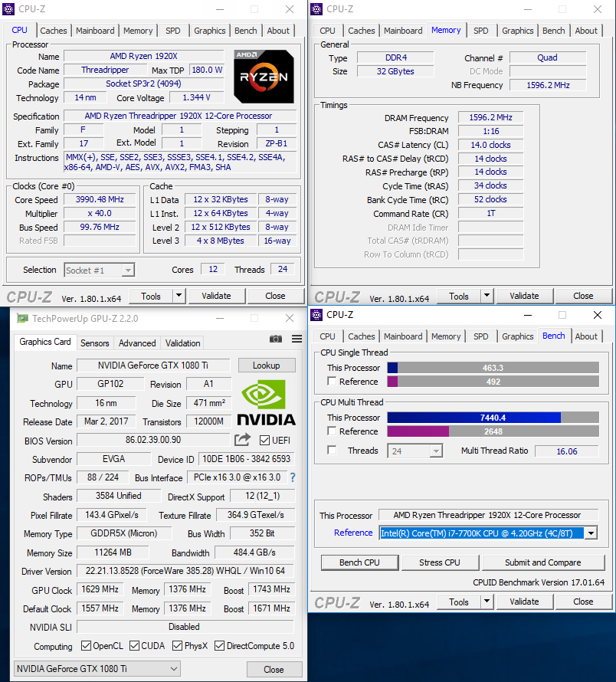Open Graphics tab in Bench window

pos(517,336)
